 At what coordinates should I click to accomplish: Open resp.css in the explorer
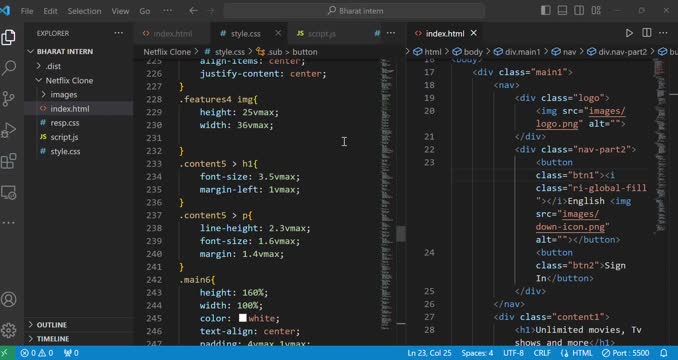pyautogui.click(x=64, y=123)
